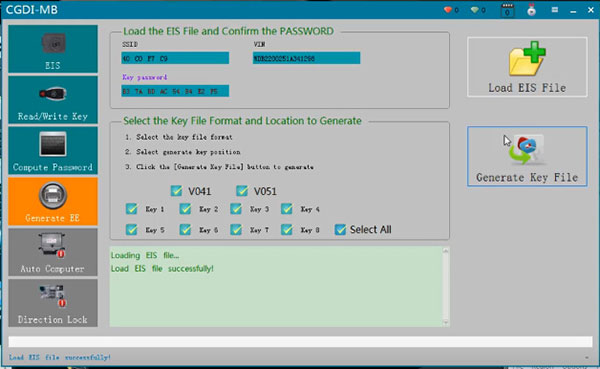Open the EIS sidebar module
Viewport: 600px width, 369px height.
53,49
